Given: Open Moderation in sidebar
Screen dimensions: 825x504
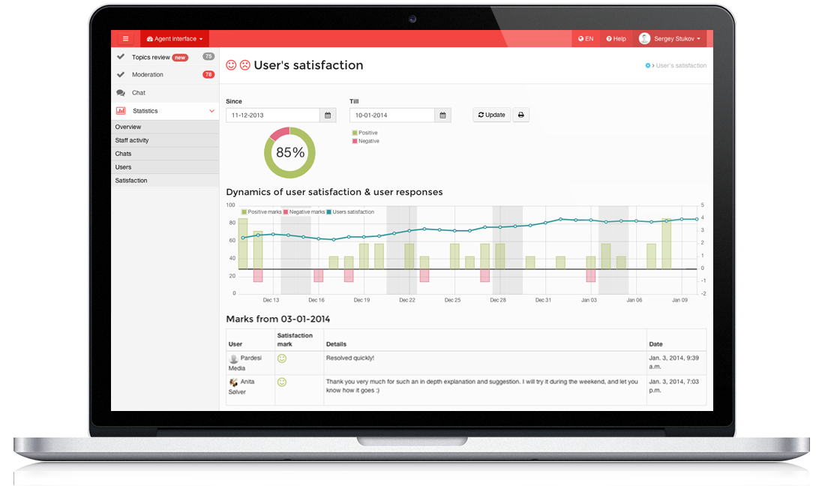Looking at the screenshot, I should (165, 75).
